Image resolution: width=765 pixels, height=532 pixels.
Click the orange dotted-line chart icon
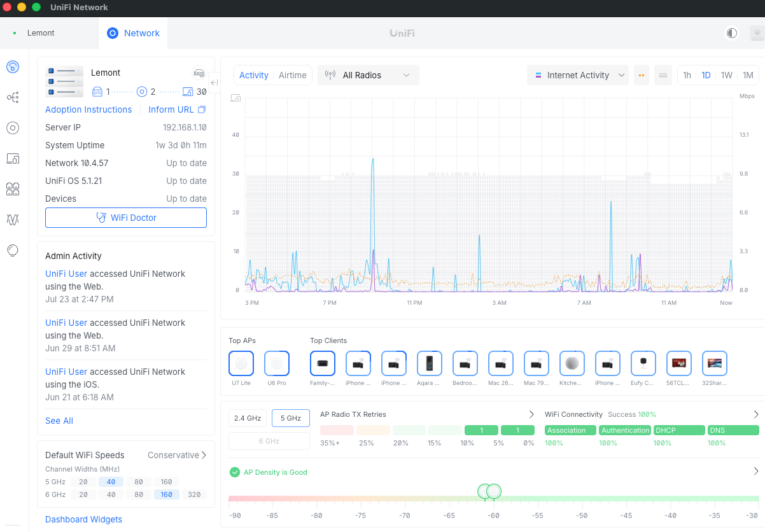pos(642,75)
